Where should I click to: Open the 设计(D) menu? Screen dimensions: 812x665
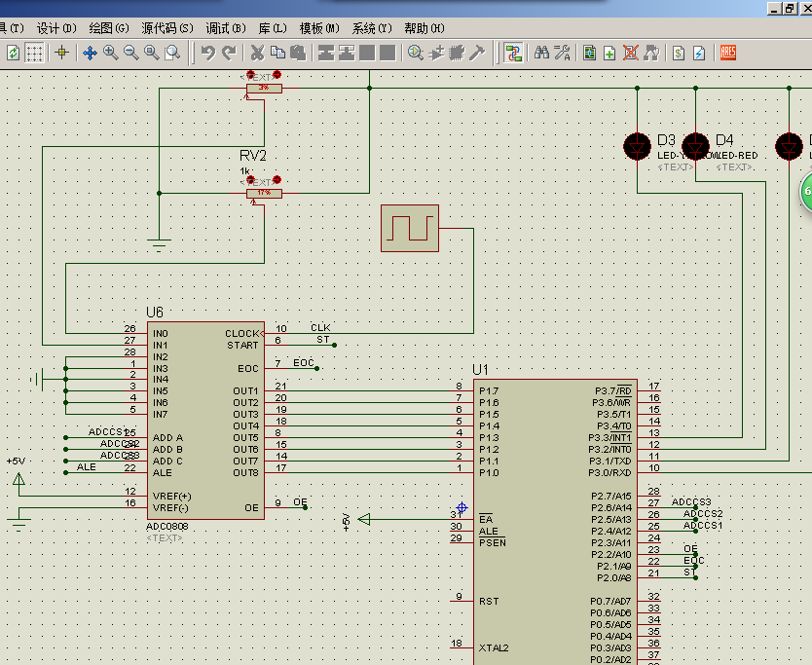click(56, 28)
